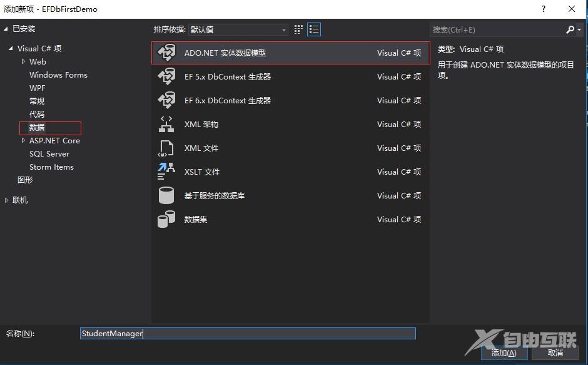Select the XML 文件 template
Image resolution: width=588 pixels, height=365 pixels.
(x=250, y=148)
